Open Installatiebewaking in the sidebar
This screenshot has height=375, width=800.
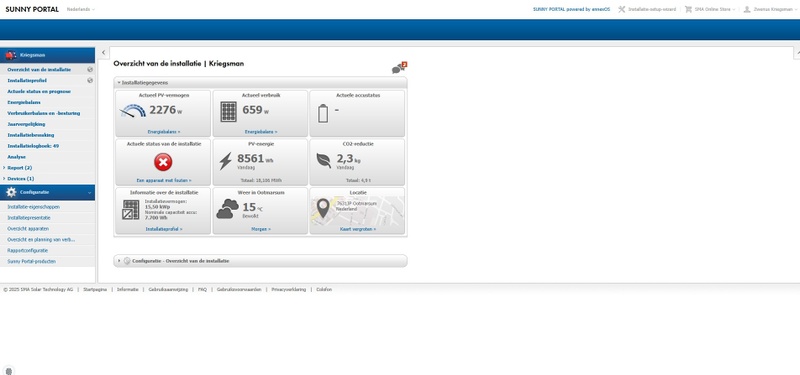point(31,135)
